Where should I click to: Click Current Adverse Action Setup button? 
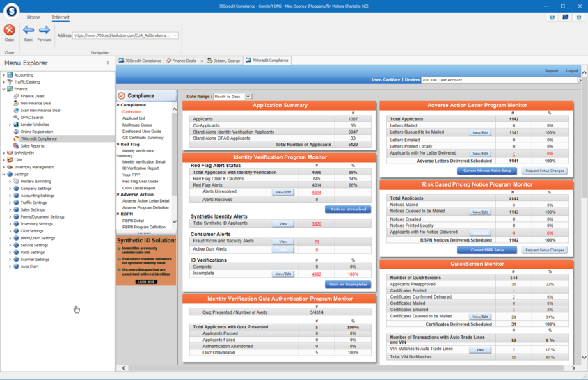pos(487,171)
